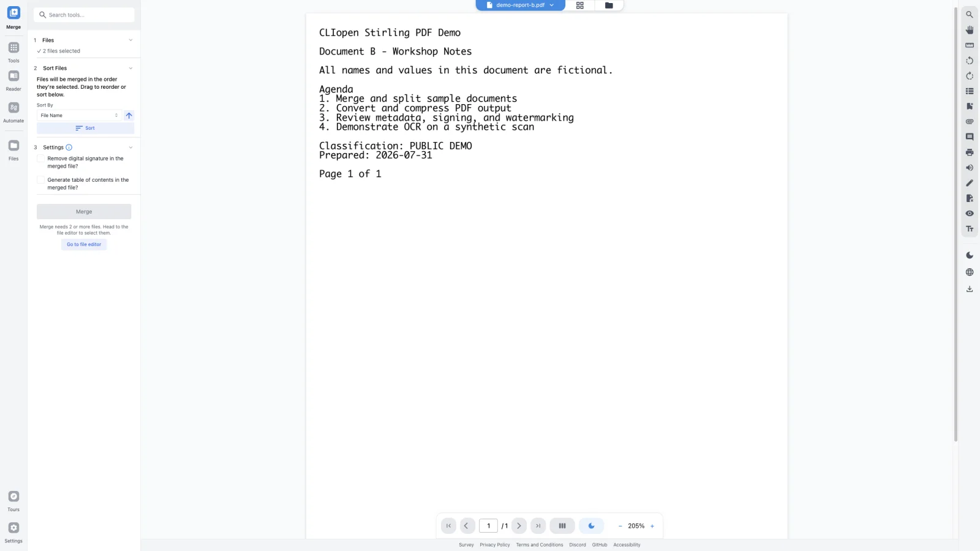Jump to the first page
The image size is (980, 551).
pos(448,526)
